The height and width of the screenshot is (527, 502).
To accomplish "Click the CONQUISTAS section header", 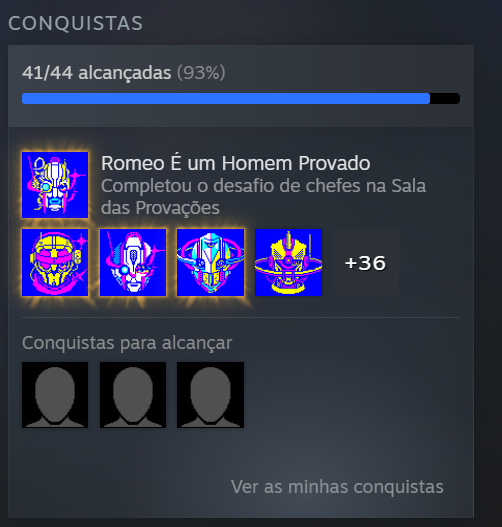I will [76, 23].
